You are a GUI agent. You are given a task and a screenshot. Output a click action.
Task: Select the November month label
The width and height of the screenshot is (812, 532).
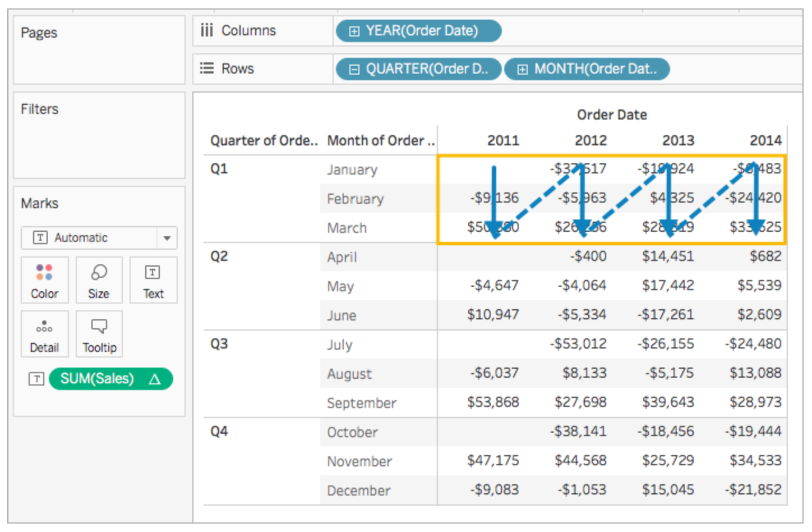(x=359, y=461)
